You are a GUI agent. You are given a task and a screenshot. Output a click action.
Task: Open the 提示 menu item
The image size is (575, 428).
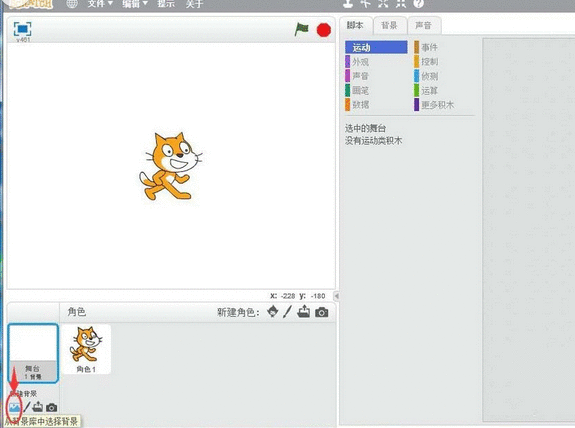click(166, 4)
